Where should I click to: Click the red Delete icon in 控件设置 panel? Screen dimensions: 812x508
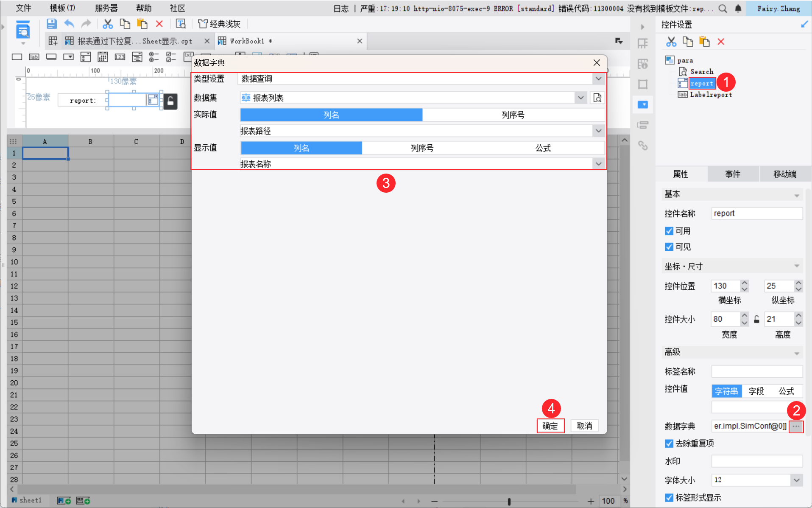[721, 42]
